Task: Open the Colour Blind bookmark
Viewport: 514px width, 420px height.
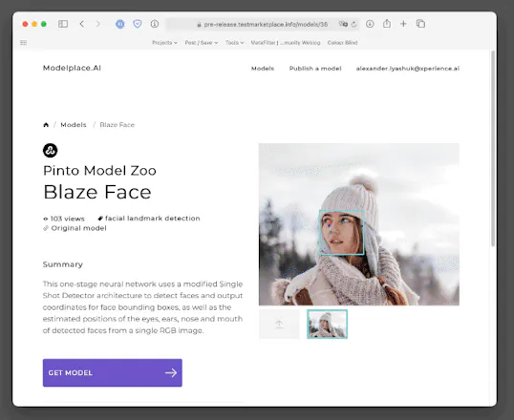Action: point(342,43)
